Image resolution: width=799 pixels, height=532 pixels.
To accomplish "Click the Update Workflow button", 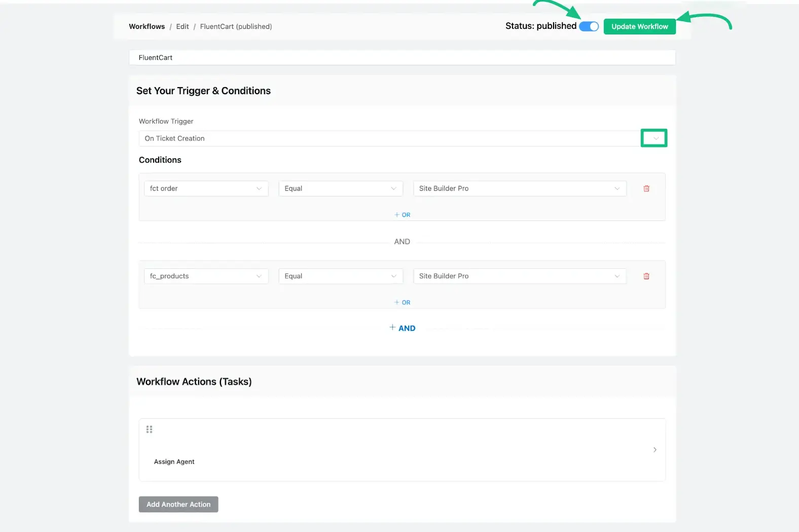I will tap(639, 26).
